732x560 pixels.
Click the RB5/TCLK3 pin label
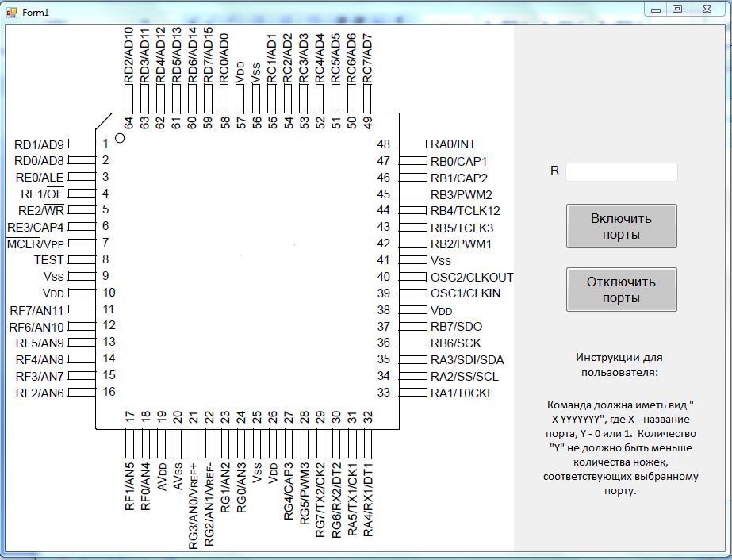click(x=462, y=228)
